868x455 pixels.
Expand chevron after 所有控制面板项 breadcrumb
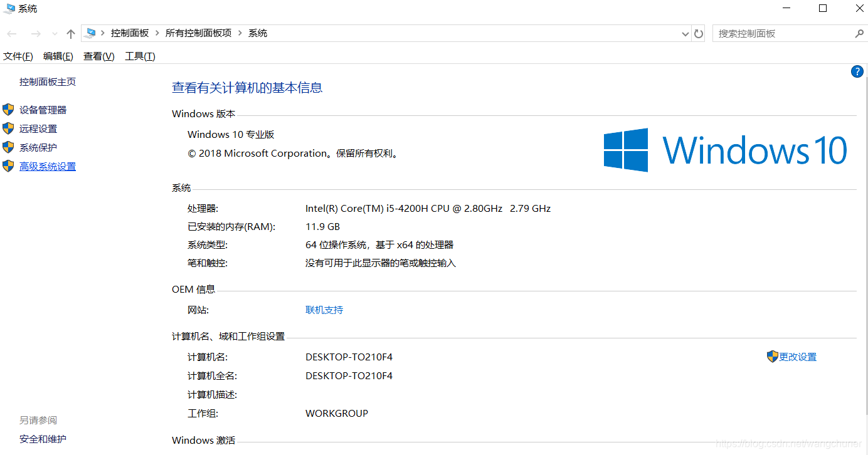(x=240, y=33)
